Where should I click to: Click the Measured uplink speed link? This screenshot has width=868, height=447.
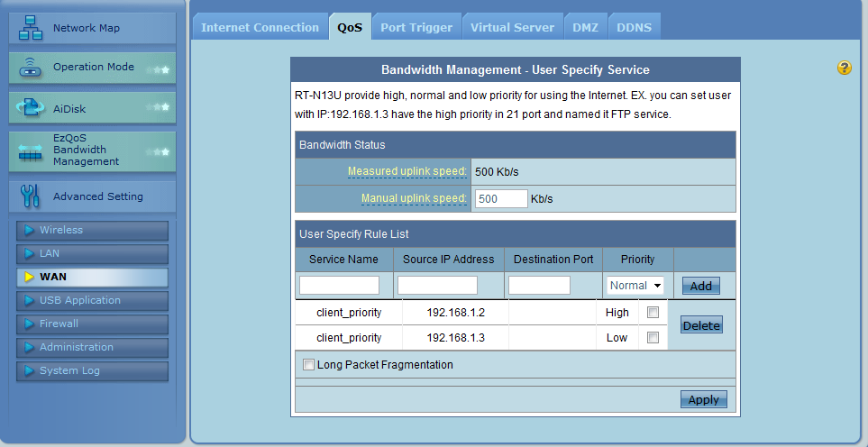(x=407, y=171)
